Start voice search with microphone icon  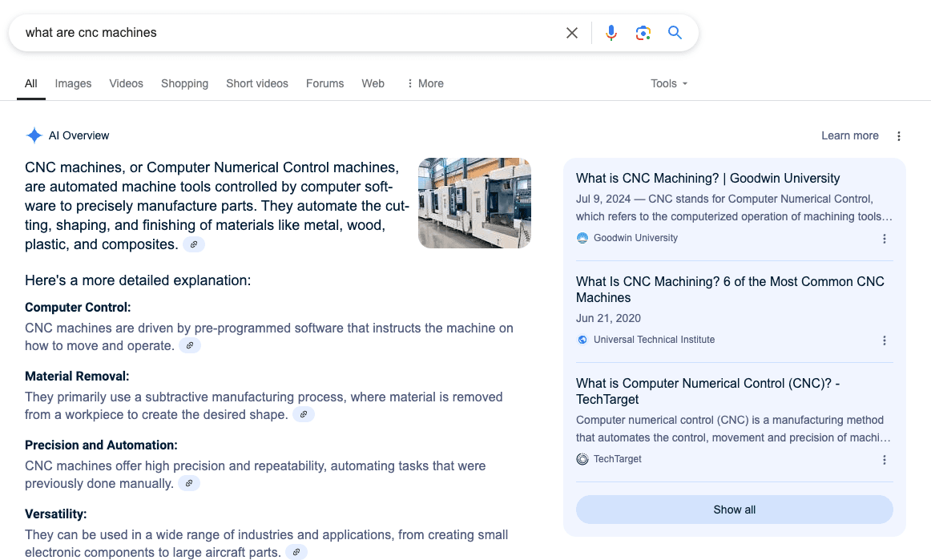611,33
